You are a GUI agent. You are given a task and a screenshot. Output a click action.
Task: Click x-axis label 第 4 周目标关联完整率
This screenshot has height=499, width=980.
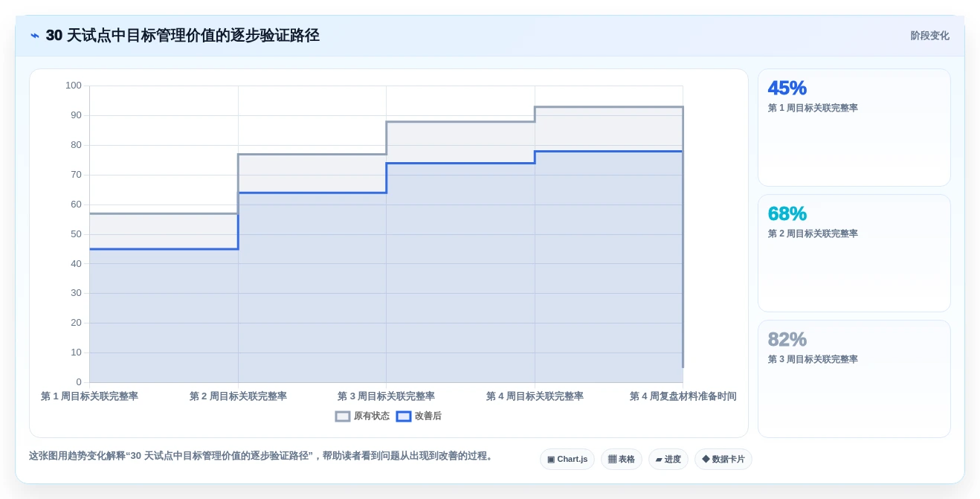(535, 396)
